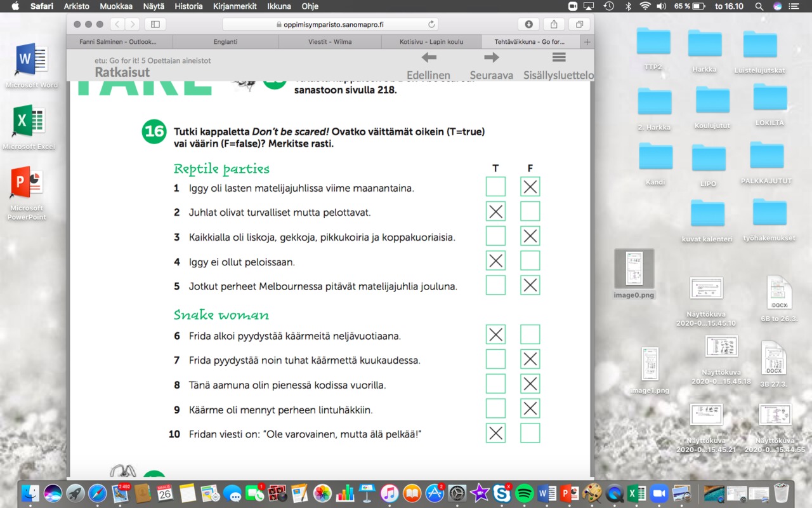The image size is (812, 508).
Task: Toggle the T checkbox for question 7
Action: click(x=495, y=359)
